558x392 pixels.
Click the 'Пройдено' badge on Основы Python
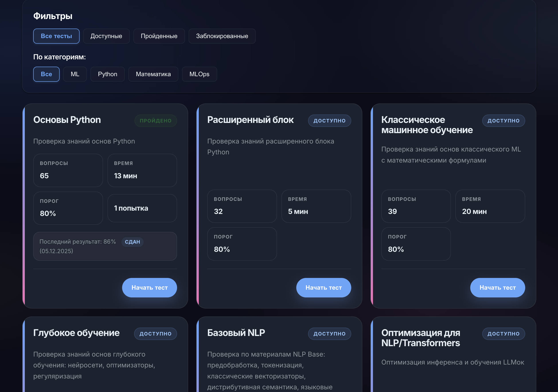pyautogui.click(x=156, y=121)
